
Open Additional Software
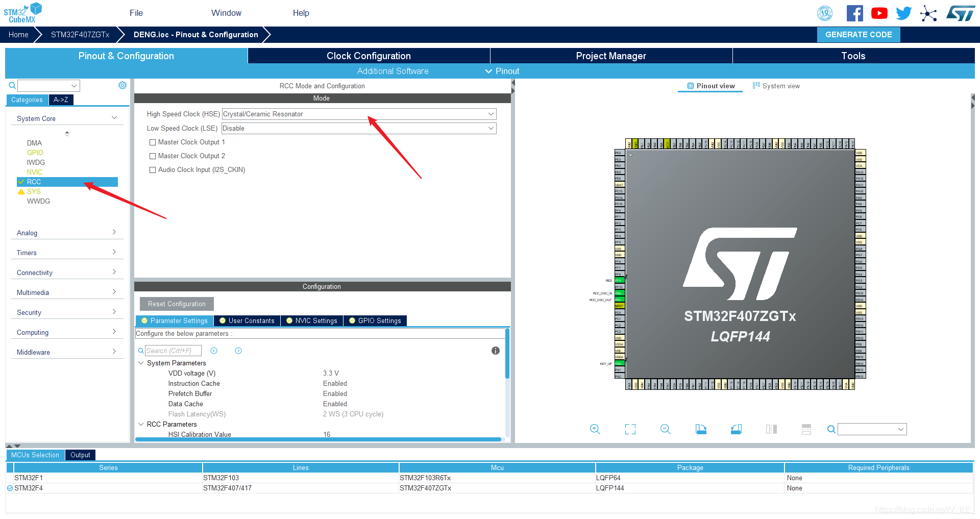[393, 71]
